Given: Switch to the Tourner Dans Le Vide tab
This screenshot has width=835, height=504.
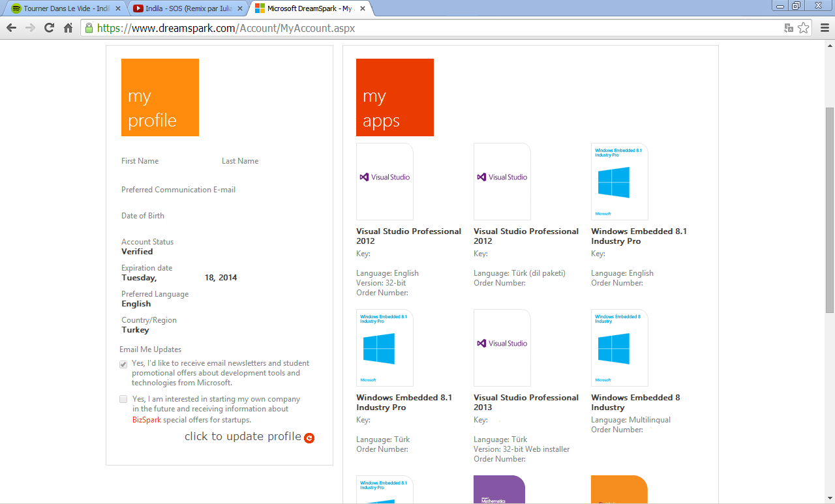Looking at the screenshot, I should click(x=65, y=8).
